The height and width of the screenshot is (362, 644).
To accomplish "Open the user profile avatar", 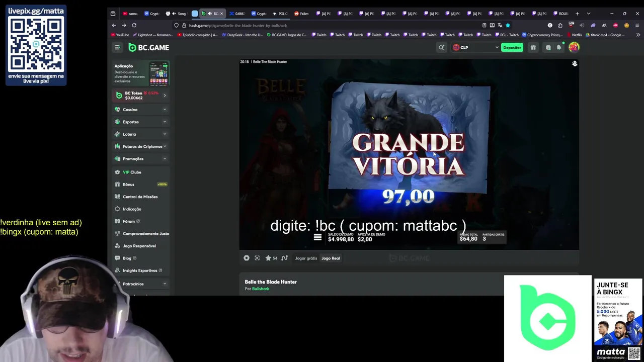I will pyautogui.click(x=574, y=47).
